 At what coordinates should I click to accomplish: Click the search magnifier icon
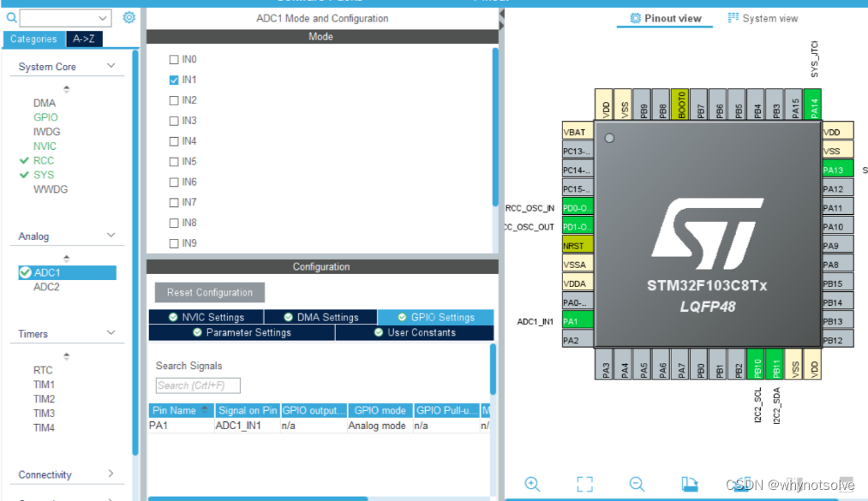click(x=11, y=18)
